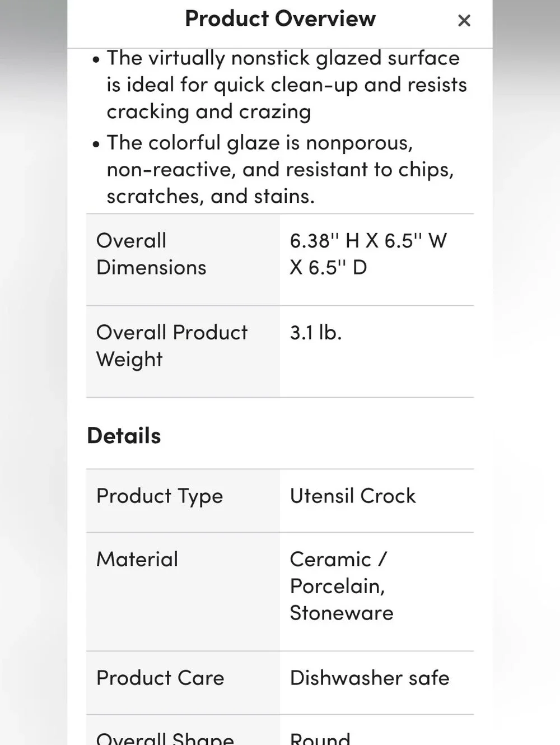Click the Product Overview heading
560x745 pixels.
280,18
